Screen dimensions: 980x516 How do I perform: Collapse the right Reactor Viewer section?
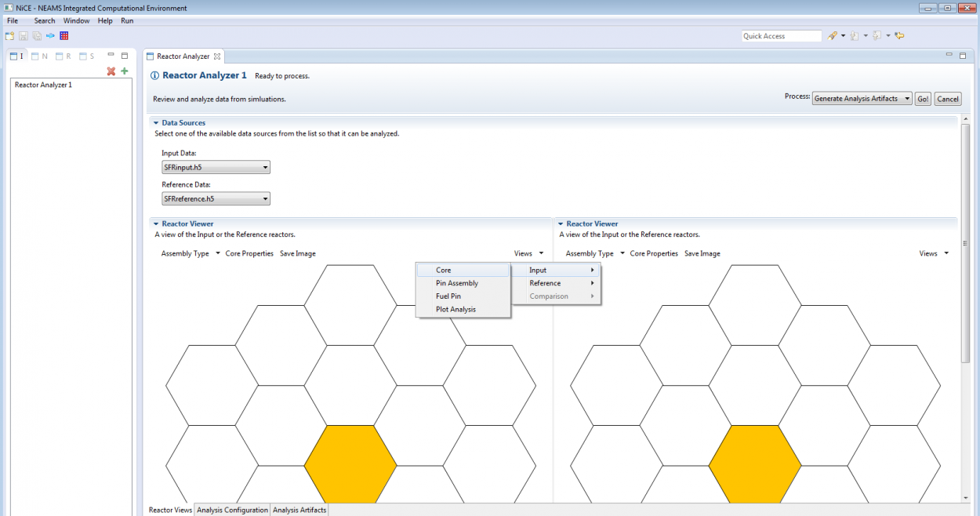click(x=561, y=224)
